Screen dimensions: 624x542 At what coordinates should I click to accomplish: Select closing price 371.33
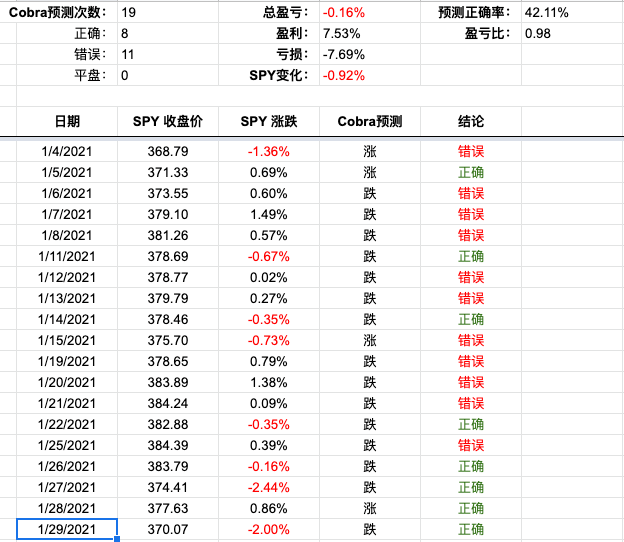point(168,172)
